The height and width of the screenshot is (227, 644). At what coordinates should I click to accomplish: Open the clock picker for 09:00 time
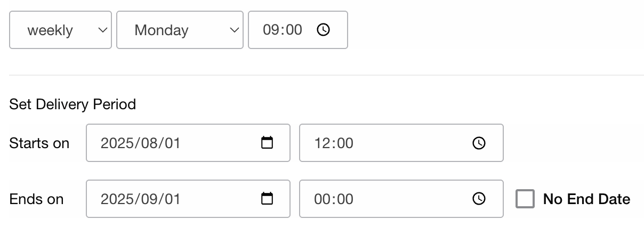(324, 30)
